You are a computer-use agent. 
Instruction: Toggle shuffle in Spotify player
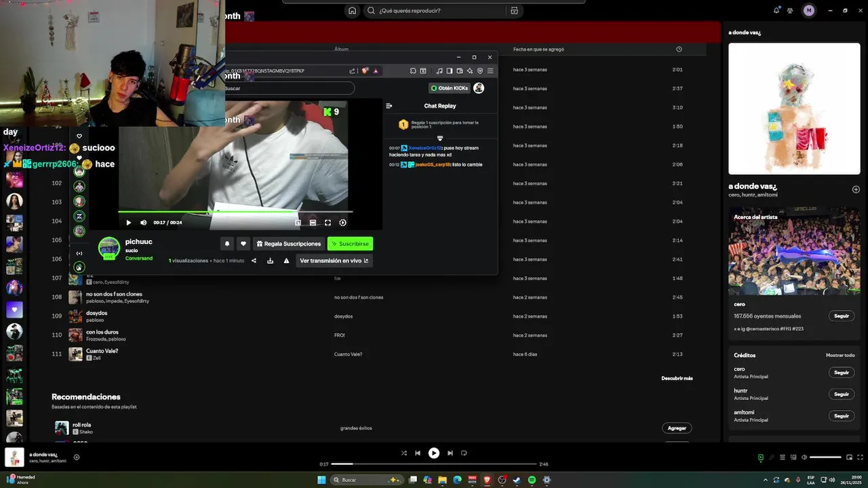tap(404, 453)
